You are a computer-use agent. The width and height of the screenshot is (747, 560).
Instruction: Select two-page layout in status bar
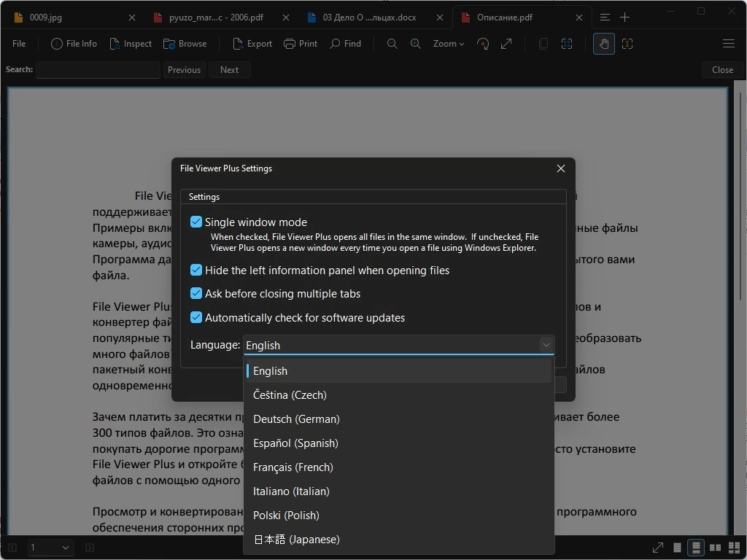(715, 548)
